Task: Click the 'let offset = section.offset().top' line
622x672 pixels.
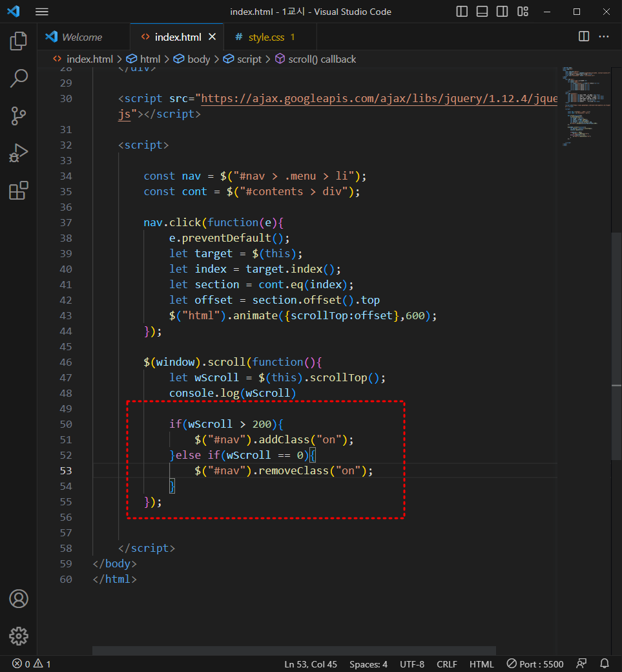Action: coord(274,300)
